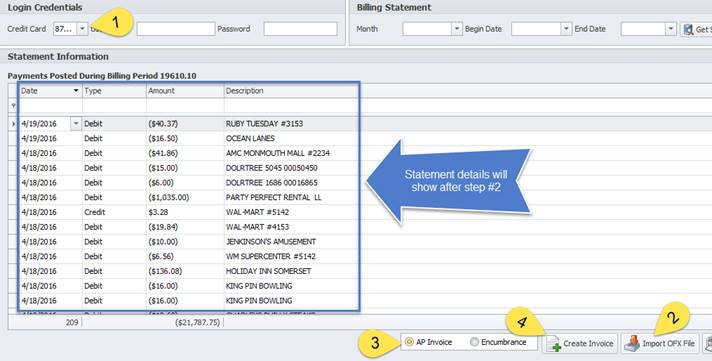
Task: Open date dropdown in first row cell
Action: tap(76, 124)
